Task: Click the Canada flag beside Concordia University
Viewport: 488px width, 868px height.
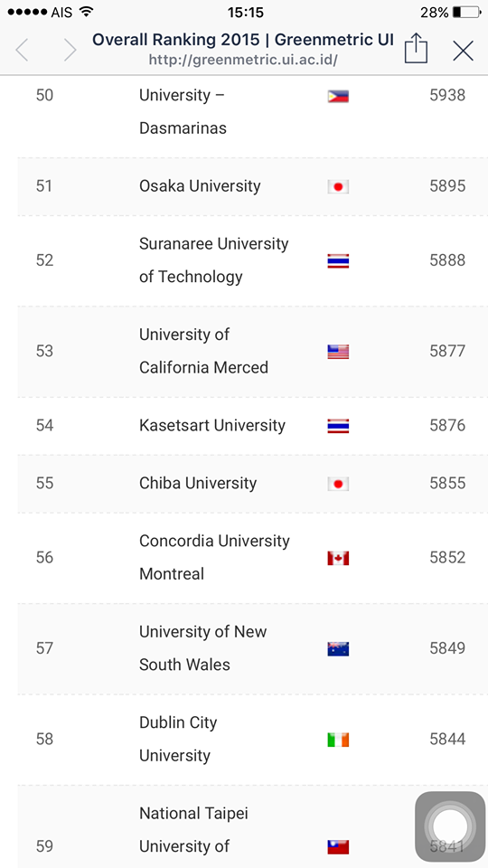Action: pos(338,558)
